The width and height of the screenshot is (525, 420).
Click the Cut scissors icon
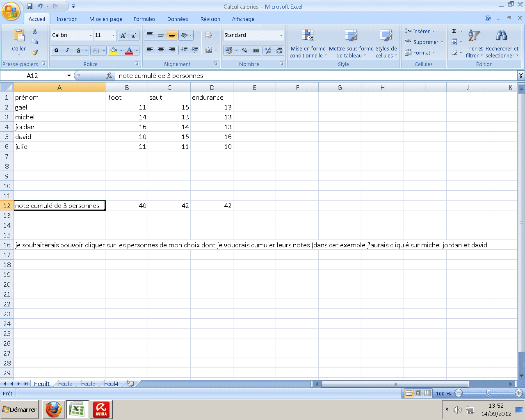(35, 32)
